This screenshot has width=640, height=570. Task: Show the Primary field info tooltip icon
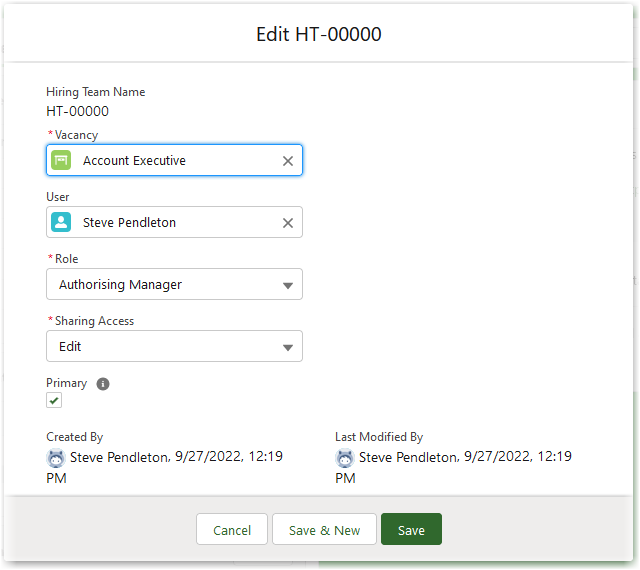coord(103,383)
